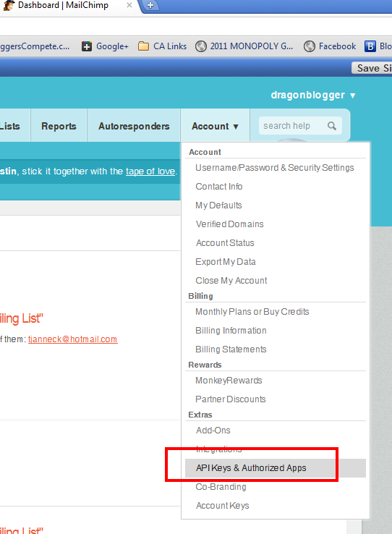Open the CA Links bookmark folder

pos(162,46)
